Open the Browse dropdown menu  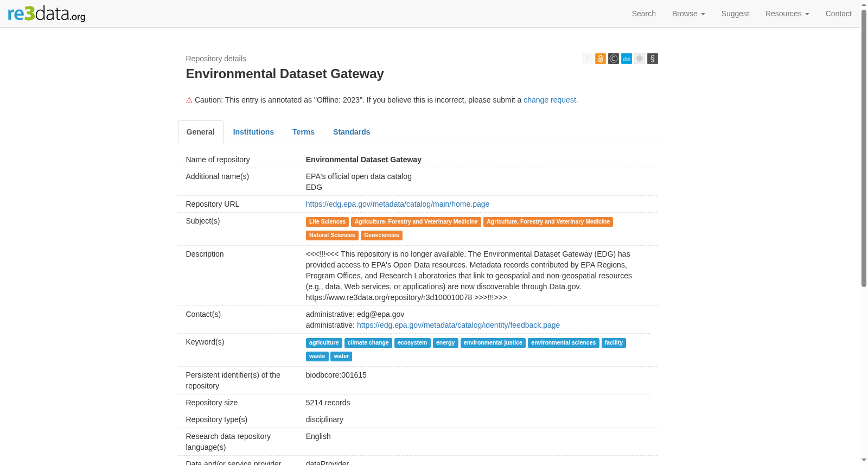(x=688, y=14)
